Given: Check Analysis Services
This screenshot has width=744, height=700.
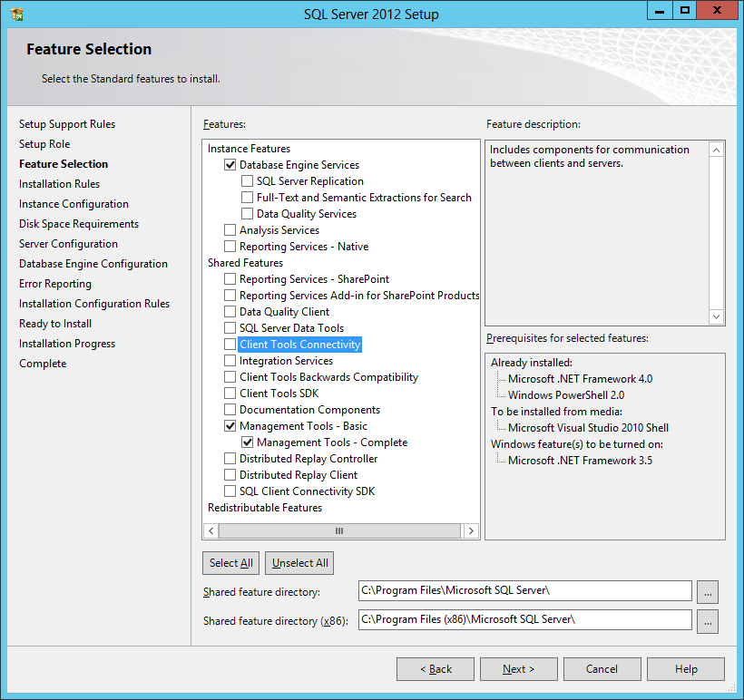Looking at the screenshot, I should pos(230,229).
